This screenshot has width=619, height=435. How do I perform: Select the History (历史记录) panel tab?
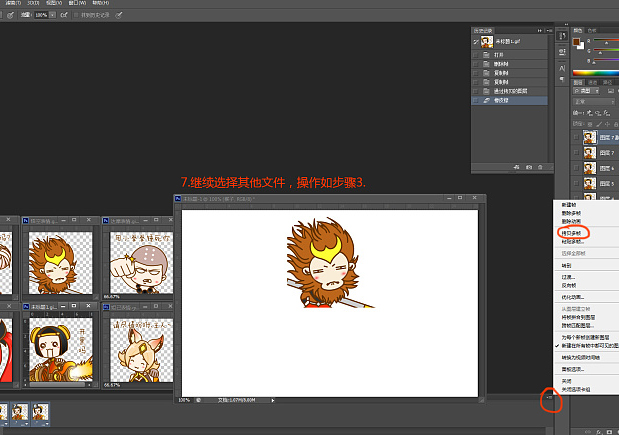[483, 30]
